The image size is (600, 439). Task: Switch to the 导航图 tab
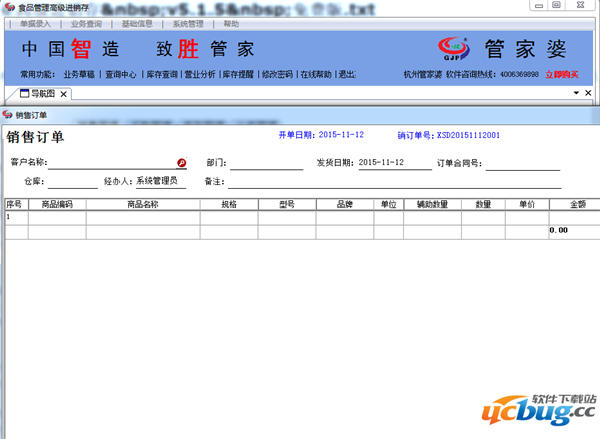[x=42, y=94]
